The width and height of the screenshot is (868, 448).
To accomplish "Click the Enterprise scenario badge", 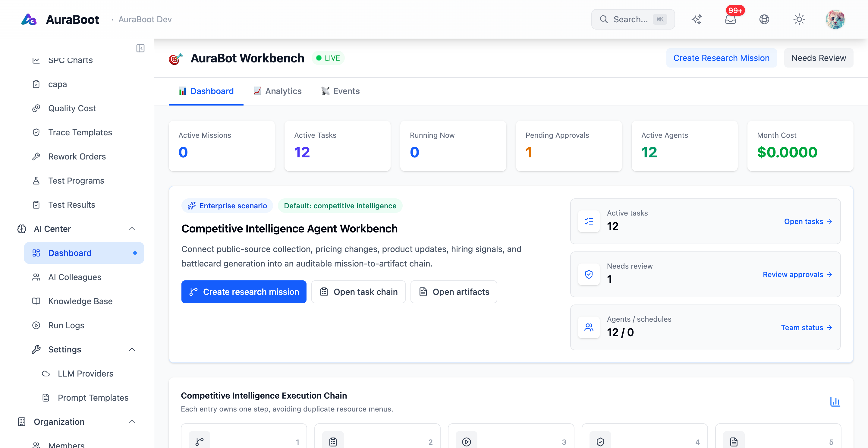I will [x=228, y=206].
